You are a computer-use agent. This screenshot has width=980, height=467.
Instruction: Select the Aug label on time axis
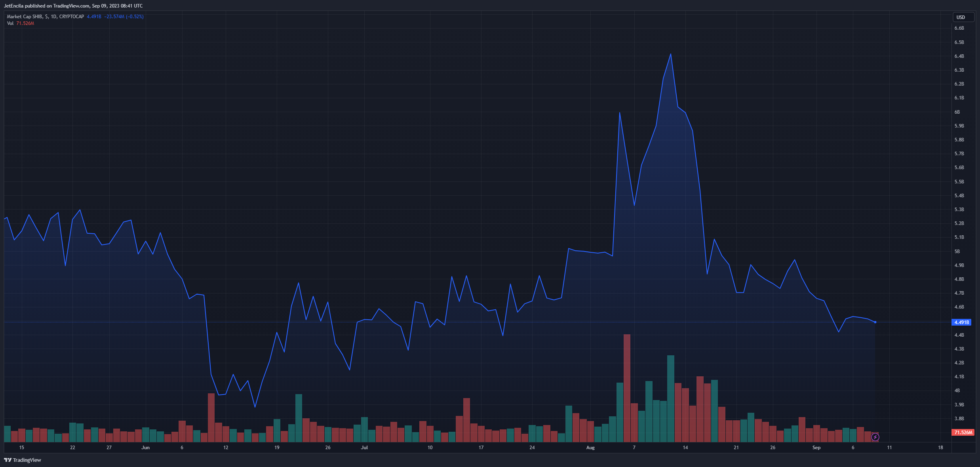590,448
